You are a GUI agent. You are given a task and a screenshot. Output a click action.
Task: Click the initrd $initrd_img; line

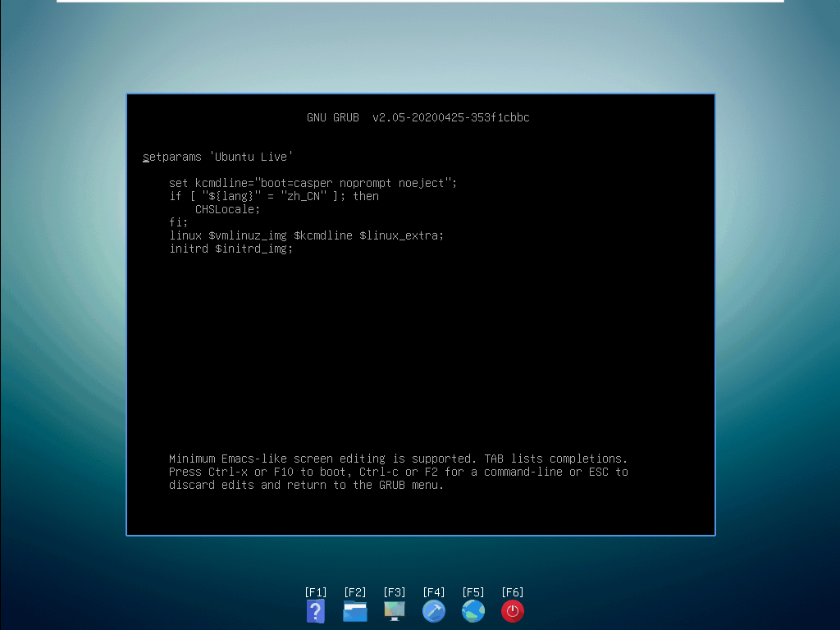tap(231, 249)
